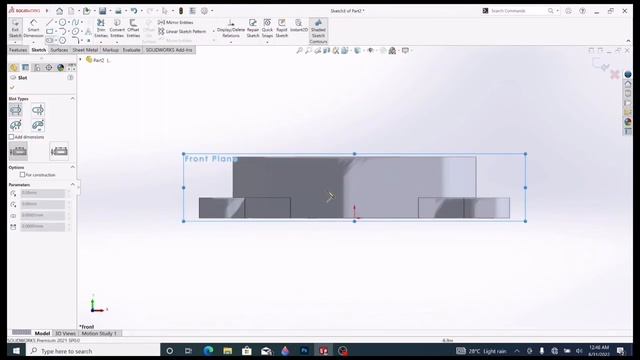Screen dimensions: 640x360
Task: Toggle Shaded Sketch Contours
Action: click(318, 31)
